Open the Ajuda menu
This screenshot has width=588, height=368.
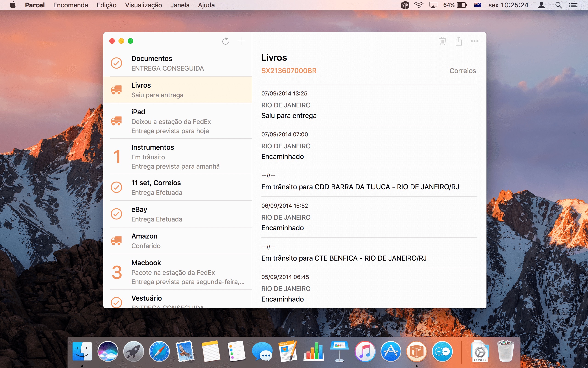(206, 5)
